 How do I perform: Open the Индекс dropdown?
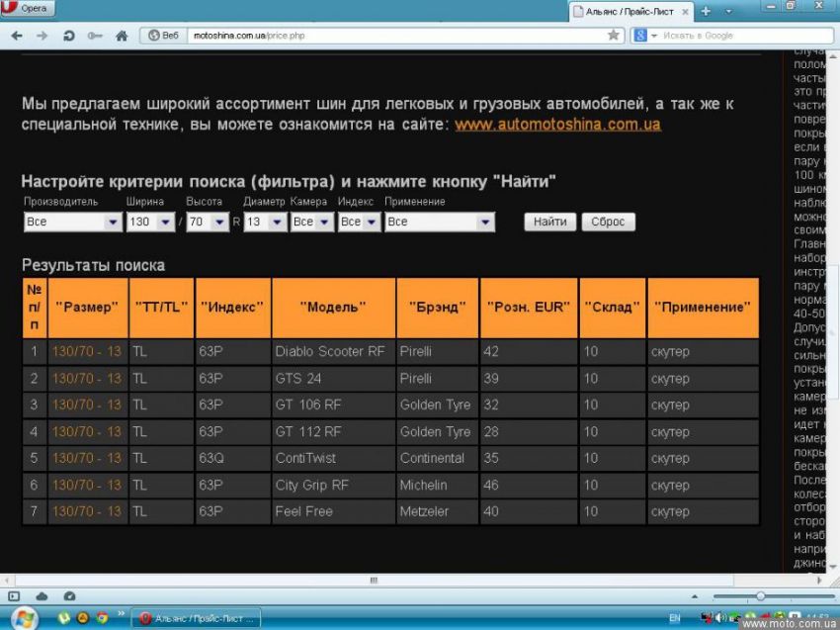pos(359,222)
